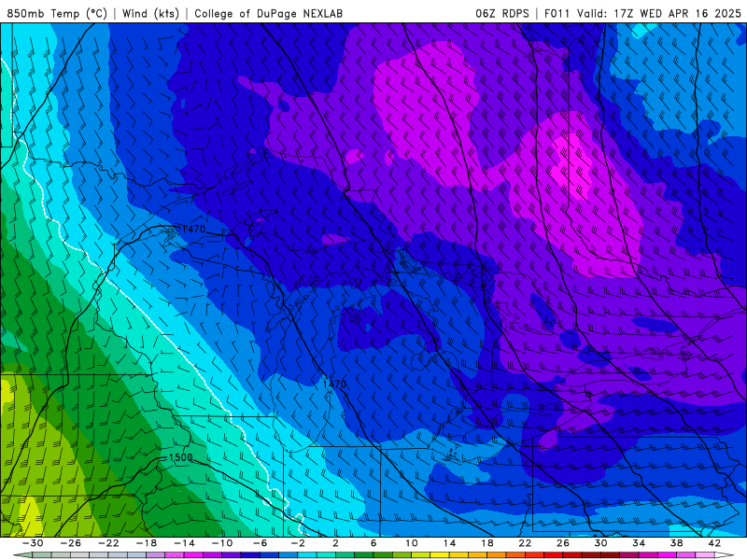Click the "34" tick on the color scale
Image resolution: width=747 pixels, height=560 pixels.
pos(639,543)
